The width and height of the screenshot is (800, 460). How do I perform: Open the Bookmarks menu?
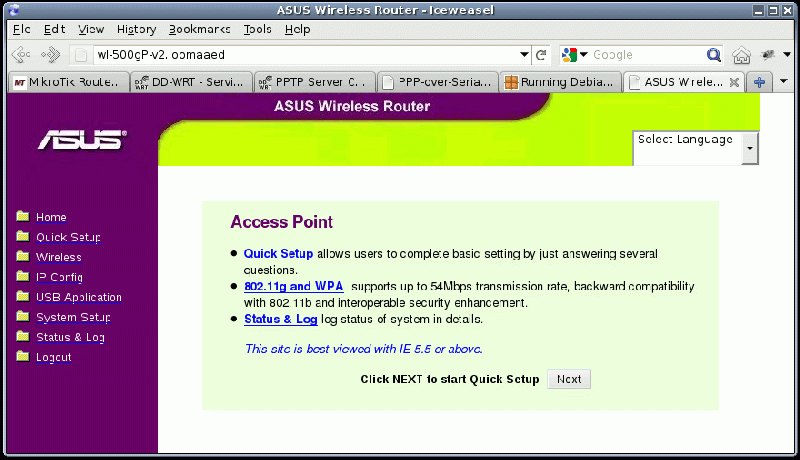pos(199,30)
